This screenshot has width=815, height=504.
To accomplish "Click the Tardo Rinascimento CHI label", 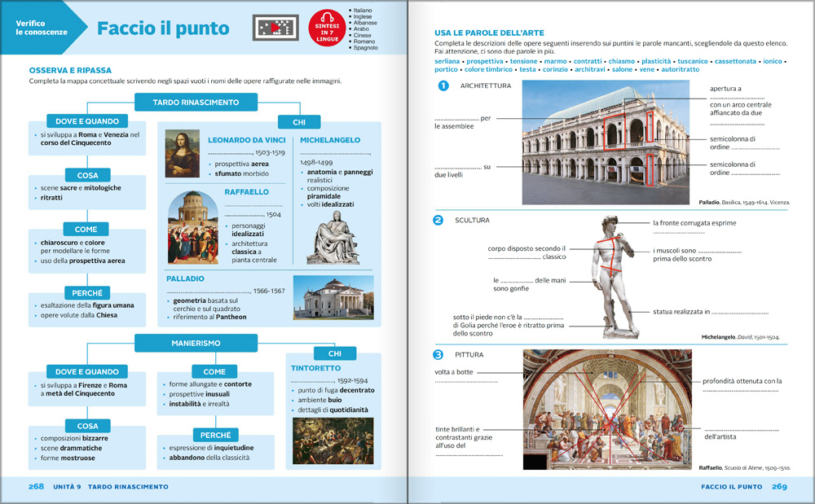I will tap(299, 122).
